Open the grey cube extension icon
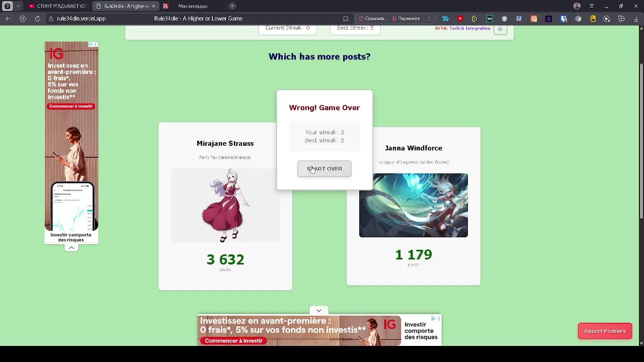 point(579,19)
